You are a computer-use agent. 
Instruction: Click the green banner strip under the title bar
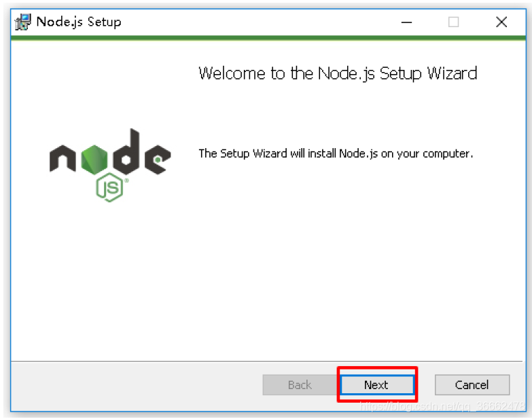pyautogui.click(x=268, y=38)
